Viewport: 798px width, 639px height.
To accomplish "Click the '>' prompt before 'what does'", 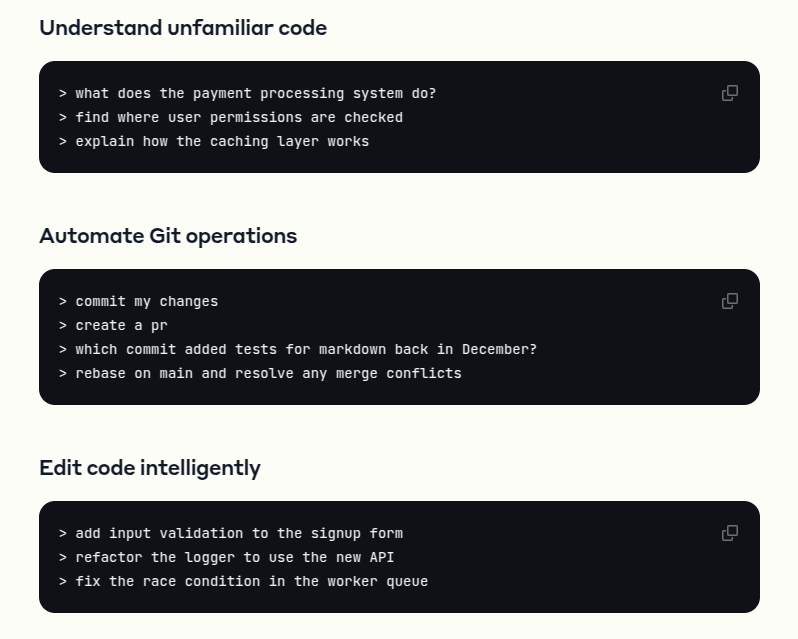I will coord(63,93).
